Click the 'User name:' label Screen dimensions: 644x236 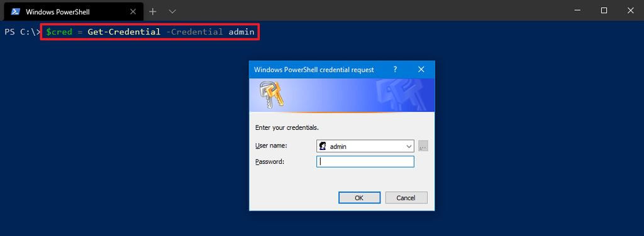(271, 146)
